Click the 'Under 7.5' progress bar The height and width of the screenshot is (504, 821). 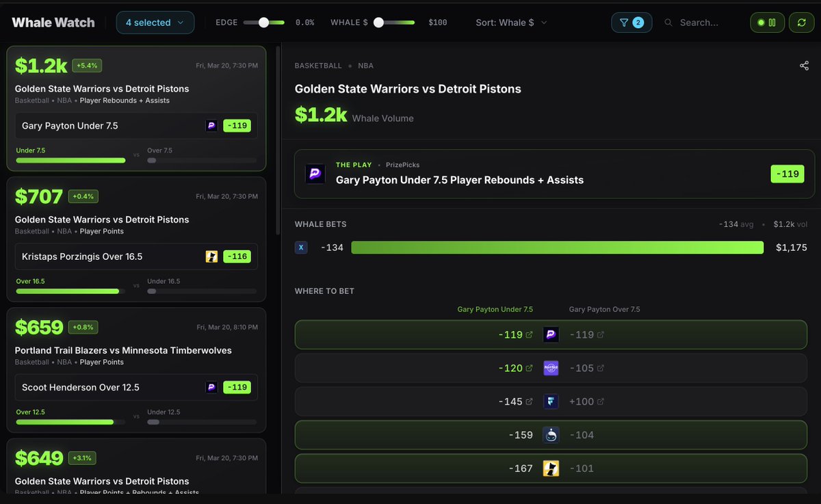point(70,160)
